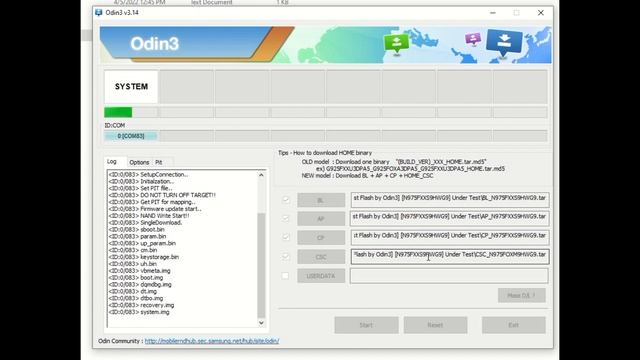The height and width of the screenshot is (360, 640).
Task: Click the CSC file button
Action: tap(321, 257)
